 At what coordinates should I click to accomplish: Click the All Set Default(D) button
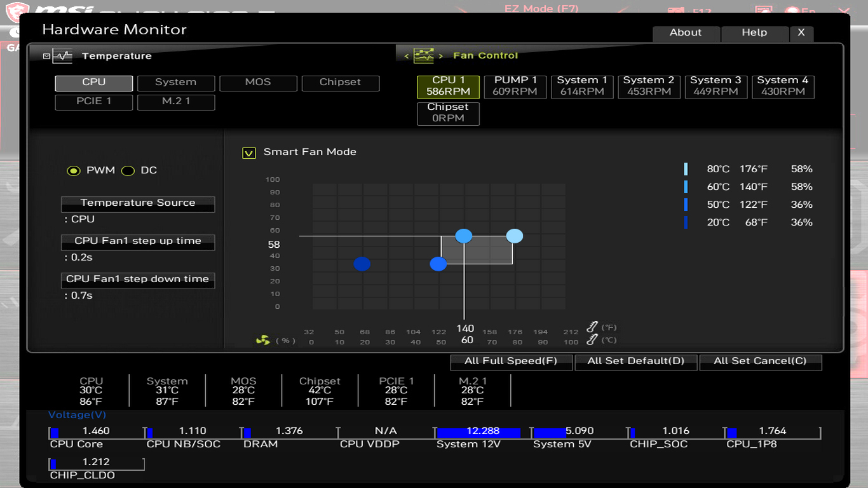point(636,362)
